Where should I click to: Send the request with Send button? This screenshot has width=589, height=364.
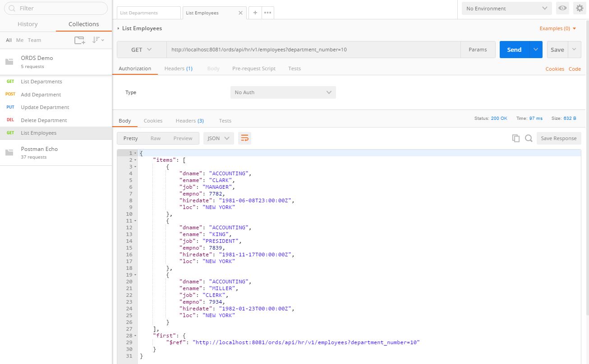514,50
